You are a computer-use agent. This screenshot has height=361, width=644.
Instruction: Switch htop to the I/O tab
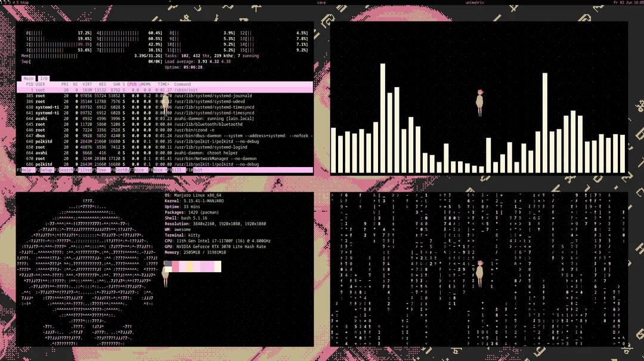[x=44, y=78]
